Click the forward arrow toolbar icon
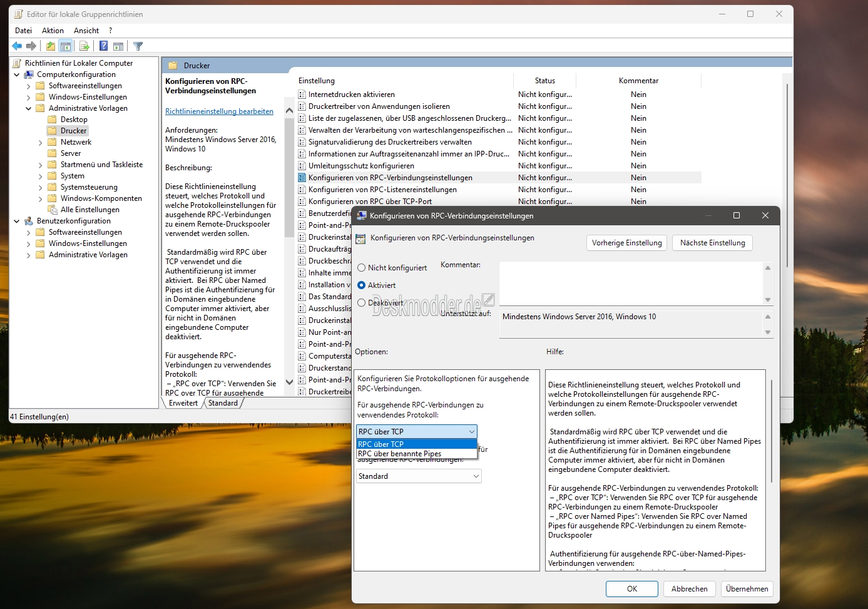The image size is (868, 609). [31, 46]
